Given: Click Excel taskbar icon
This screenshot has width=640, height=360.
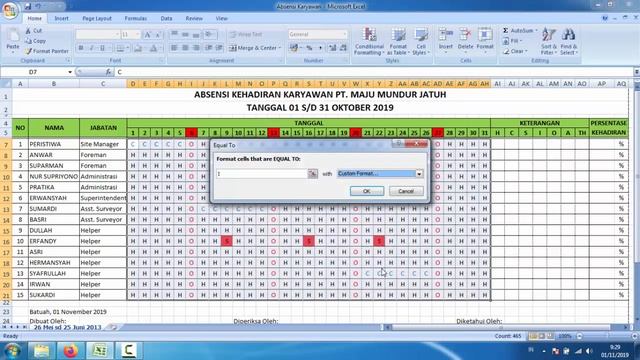Looking at the screenshot, I should (100, 351).
